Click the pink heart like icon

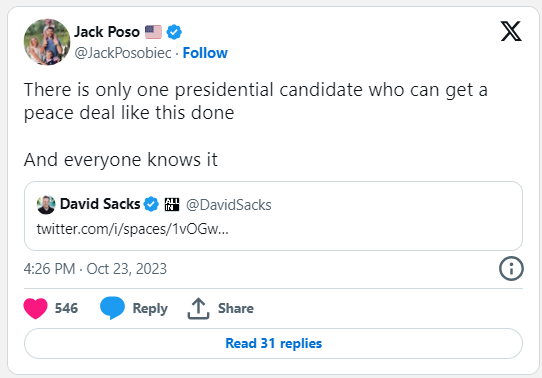point(36,308)
